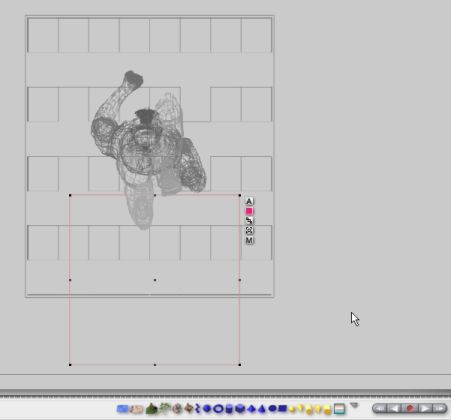The height and width of the screenshot is (420, 451).
Task: Click the wireframe figure's raised fist
Action: [x=133, y=80]
